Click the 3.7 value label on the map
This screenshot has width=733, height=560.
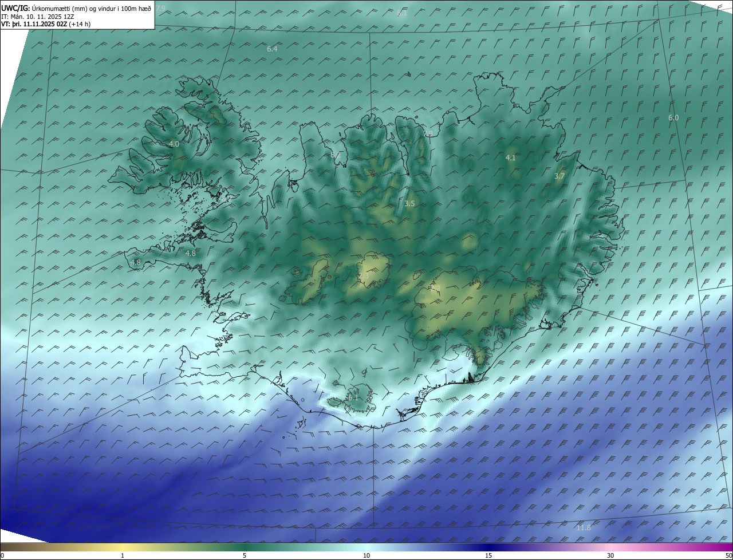tap(559, 176)
